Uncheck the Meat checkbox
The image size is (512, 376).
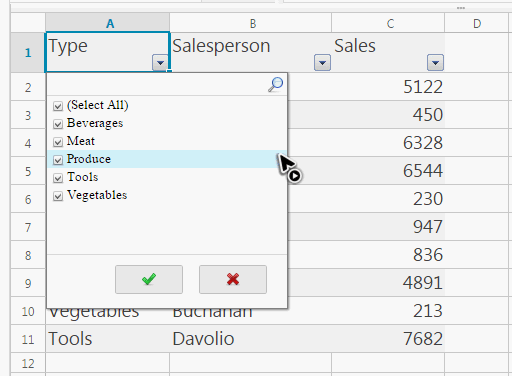point(58,142)
